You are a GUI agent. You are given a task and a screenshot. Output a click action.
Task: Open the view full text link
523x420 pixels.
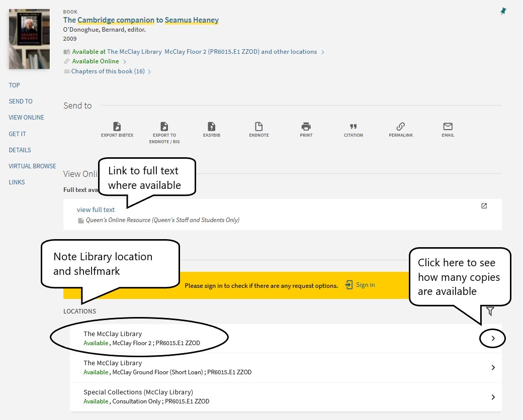click(x=96, y=209)
